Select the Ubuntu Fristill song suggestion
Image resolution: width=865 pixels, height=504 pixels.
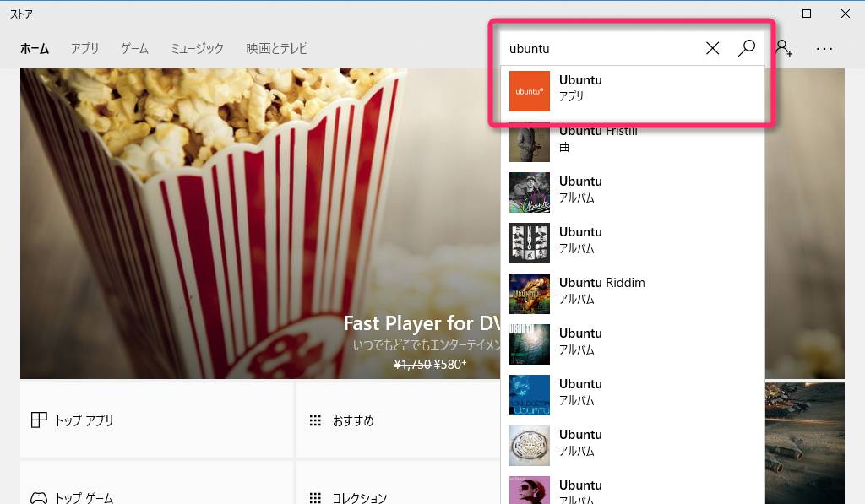(x=632, y=142)
